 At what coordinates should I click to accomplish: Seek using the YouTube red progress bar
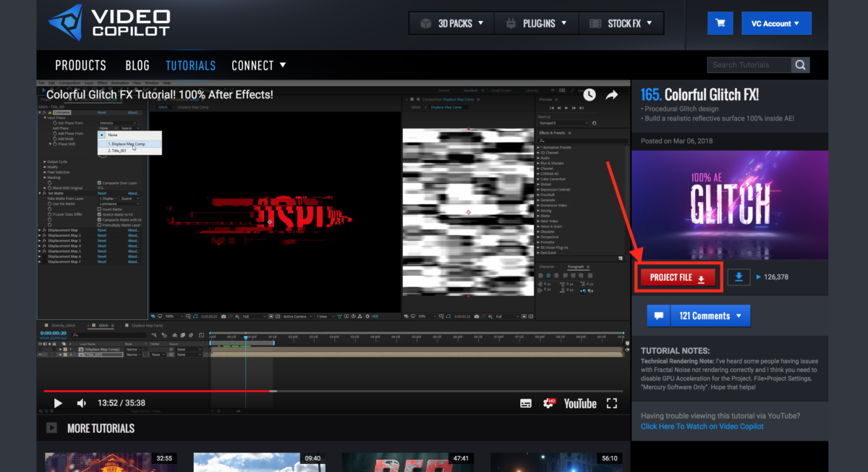coord(333,391)
